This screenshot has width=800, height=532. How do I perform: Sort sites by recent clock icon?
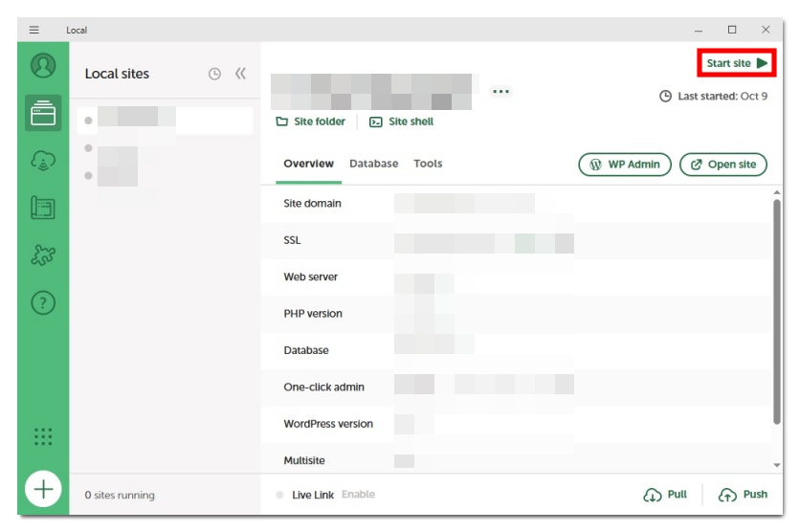(214, 74)
